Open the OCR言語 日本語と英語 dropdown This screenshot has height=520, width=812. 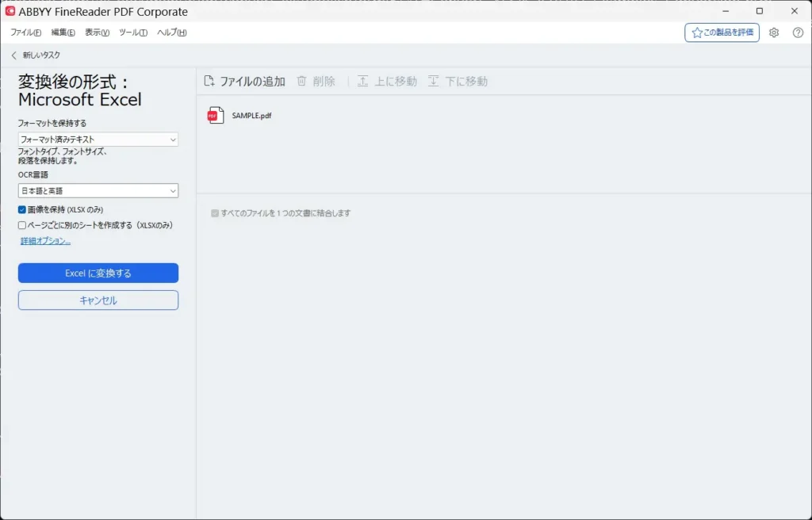tap(98, 190)
